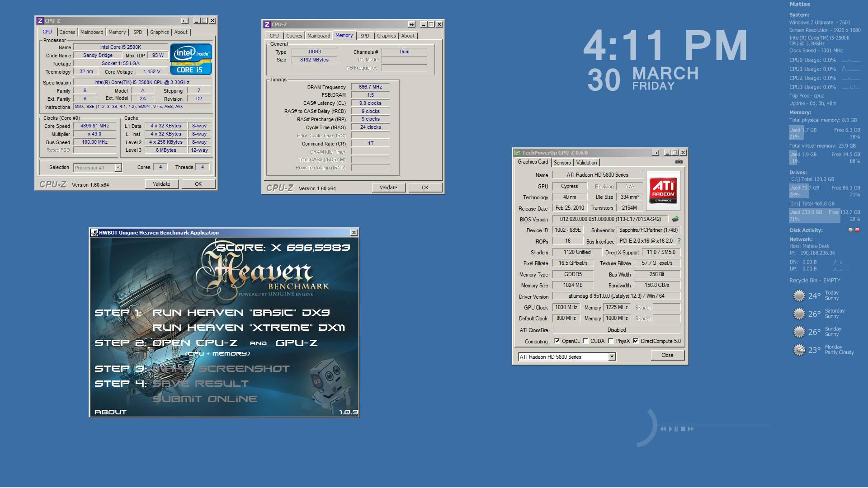Image resolution: width=868 pixels, height=488 pixels.
Task: Click the Sunday sunny weather icon
Action: pos(799,332)
